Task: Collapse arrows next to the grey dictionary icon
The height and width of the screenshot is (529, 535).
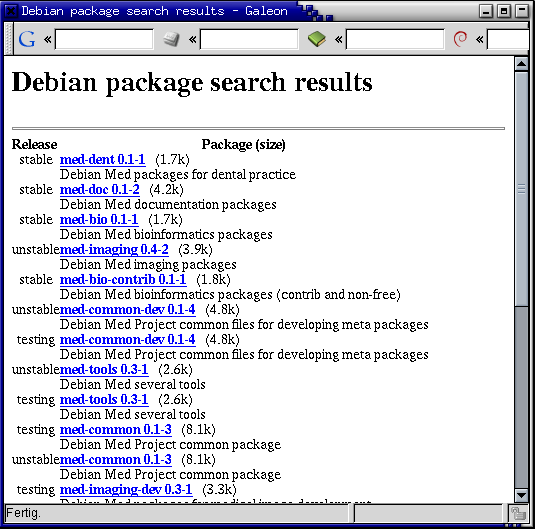Action: [x=193, y=40]
